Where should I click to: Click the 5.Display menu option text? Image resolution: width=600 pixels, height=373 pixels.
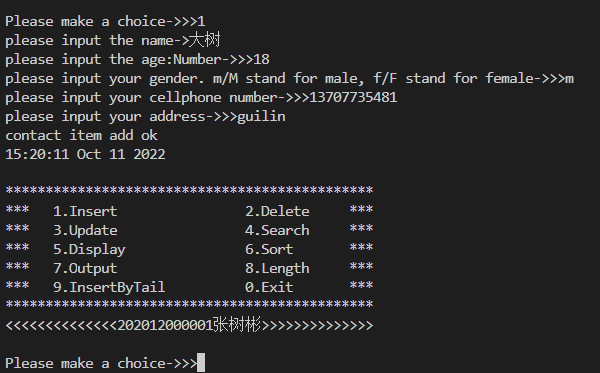click(x=89, y=249)
